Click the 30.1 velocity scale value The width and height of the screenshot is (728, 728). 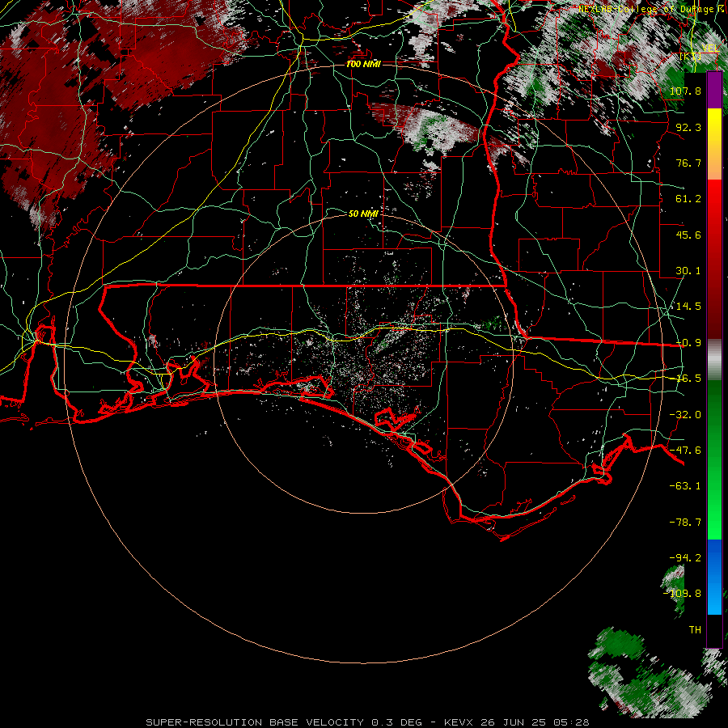click(x=688, y=270)
